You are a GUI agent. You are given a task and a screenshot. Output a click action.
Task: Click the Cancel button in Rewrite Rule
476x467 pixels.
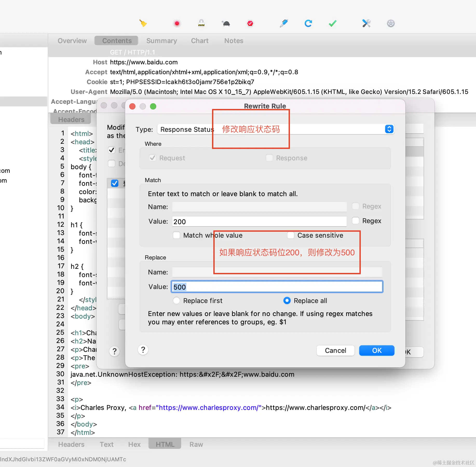[335, 351]
